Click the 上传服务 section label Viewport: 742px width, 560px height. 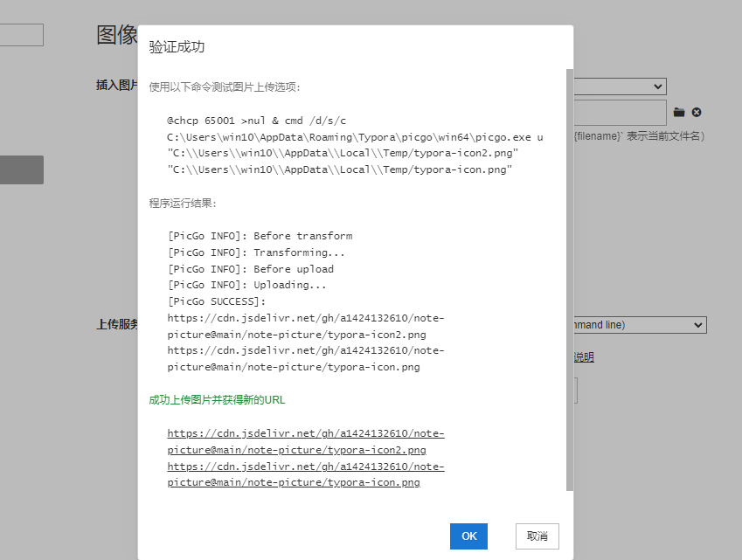[117, 324]
